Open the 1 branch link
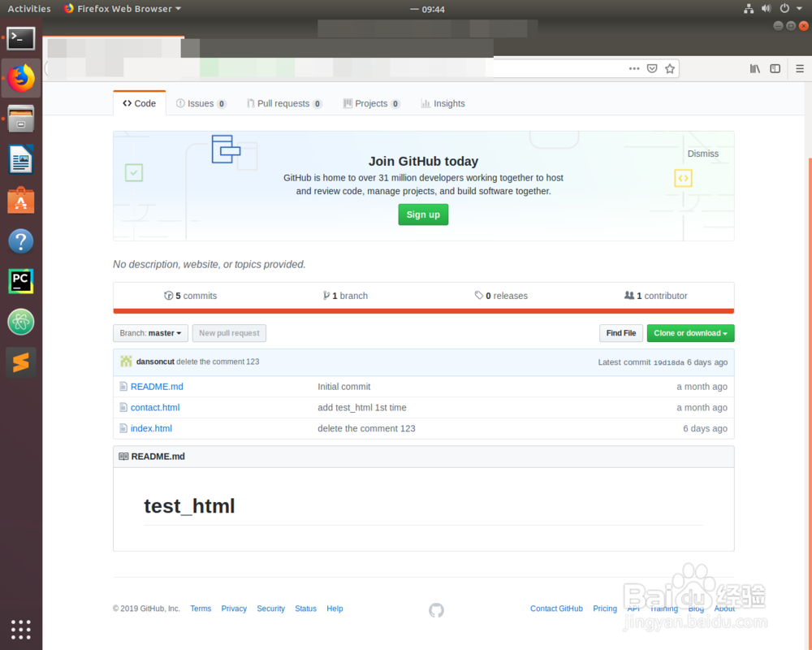 pyautogui.click(x=345, y=296)
